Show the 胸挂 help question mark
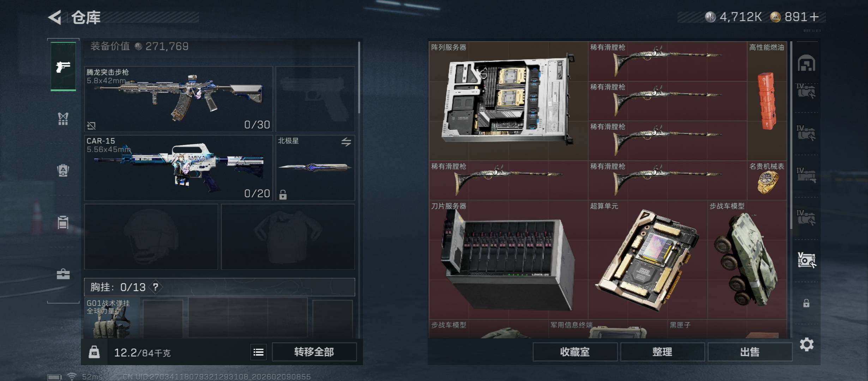Image resolution: width=868 pixels, height=381 pixels. 155,287
